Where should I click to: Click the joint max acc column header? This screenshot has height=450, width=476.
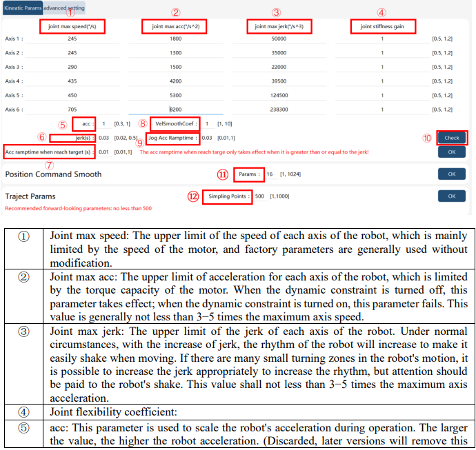pyautogui.click(x=176, y=26)
